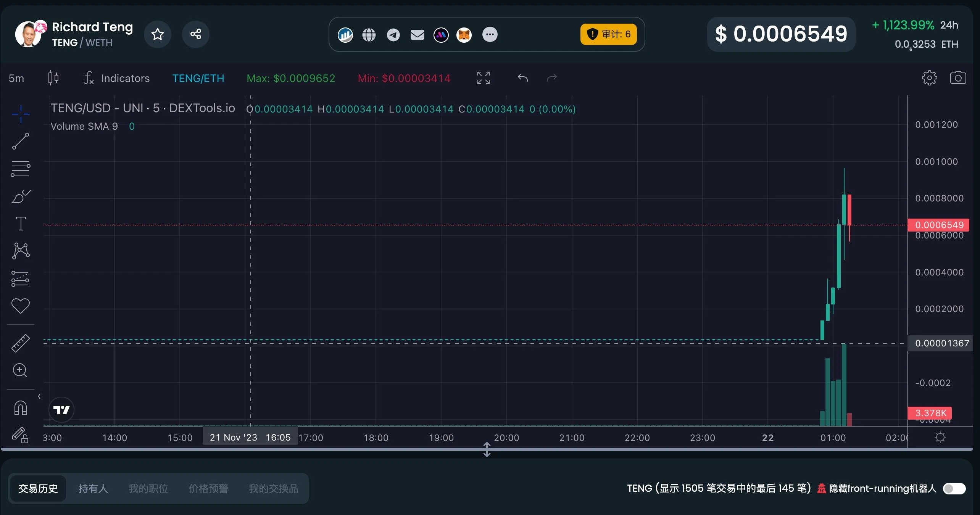Switch to the 持有人 tab
Image resolution: width=980 pixels, height=515 pixels.
(93, 488)
